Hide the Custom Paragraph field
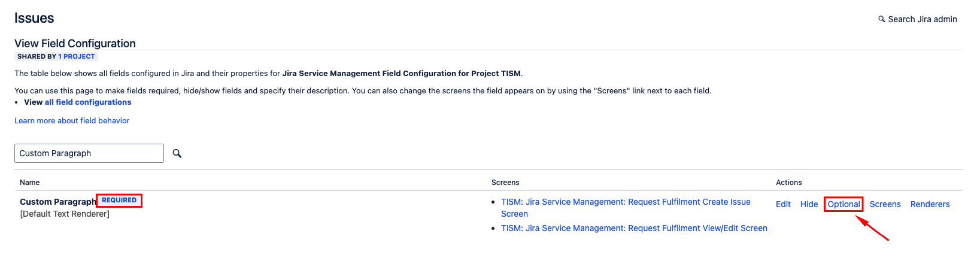This screenshot has height=261, width=980. tap(809, 204)
